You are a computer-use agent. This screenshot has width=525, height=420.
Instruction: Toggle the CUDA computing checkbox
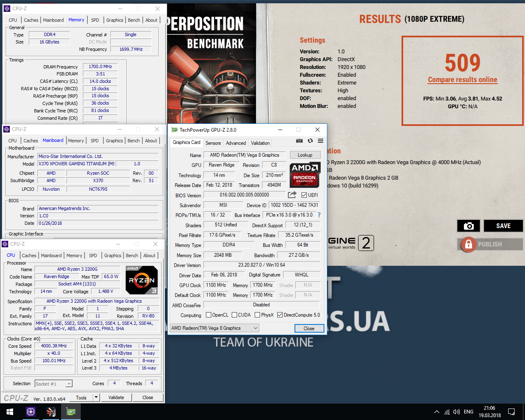(234, 315)
